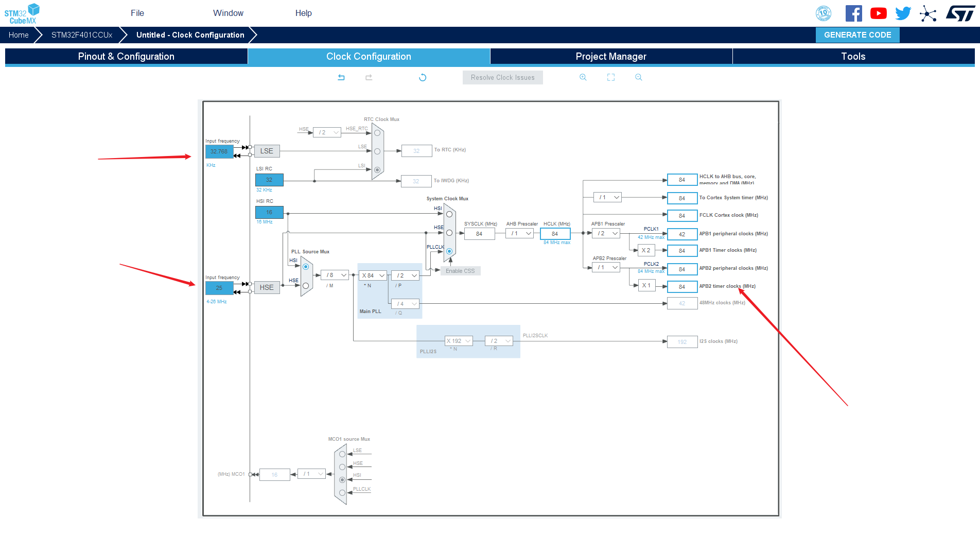Viewport: 980px width, 536px height.
Task: Select HSE radio in System Clock Mux
Action: pyautogui.click(x=449, y=233)
